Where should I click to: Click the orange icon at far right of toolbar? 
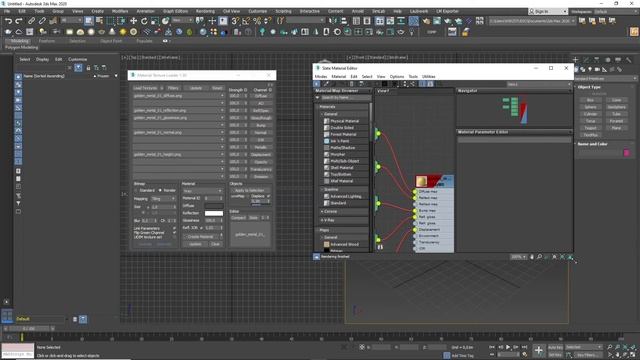tap(634, 31)
